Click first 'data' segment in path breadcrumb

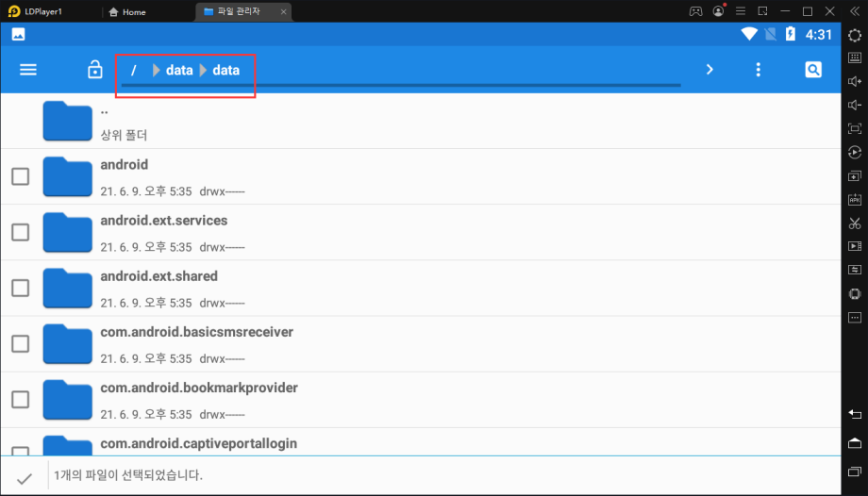pyautogui.click(x=178, y=70)
